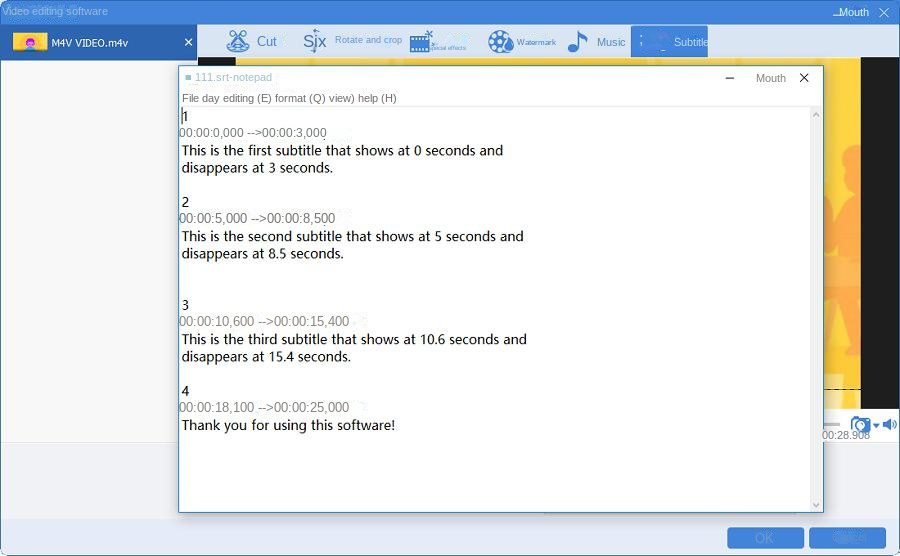Select the Music tool
The image size is (900, 556).
596,42
